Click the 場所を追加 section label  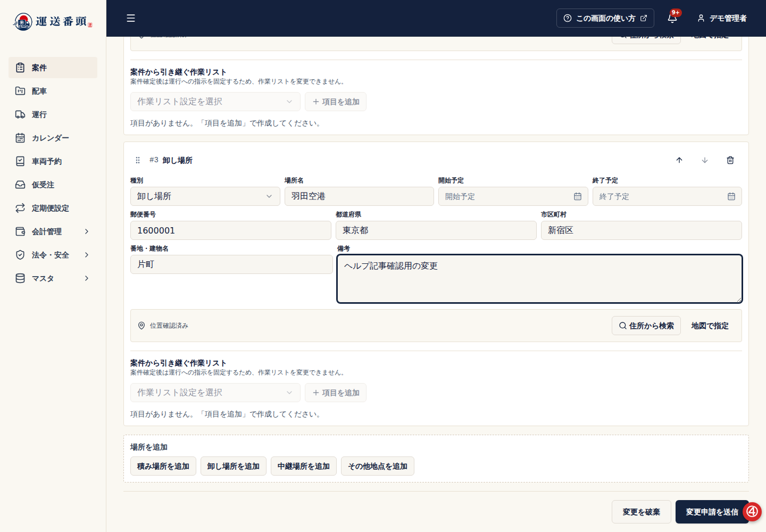pos(149,447)
